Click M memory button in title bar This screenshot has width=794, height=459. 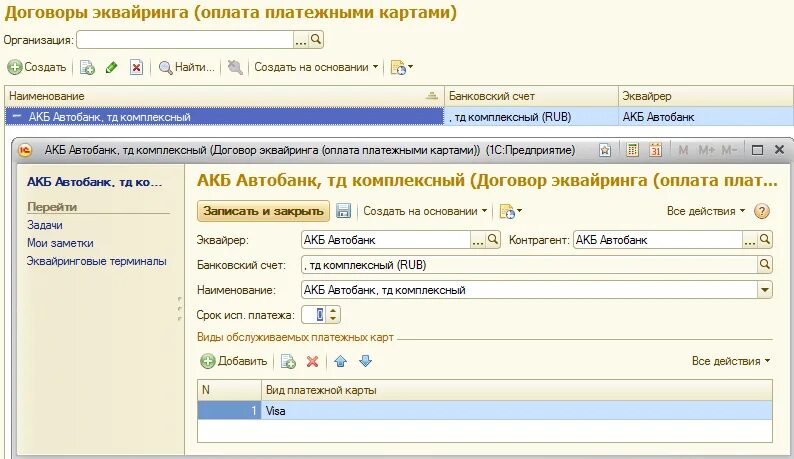(x=683, y=150)
